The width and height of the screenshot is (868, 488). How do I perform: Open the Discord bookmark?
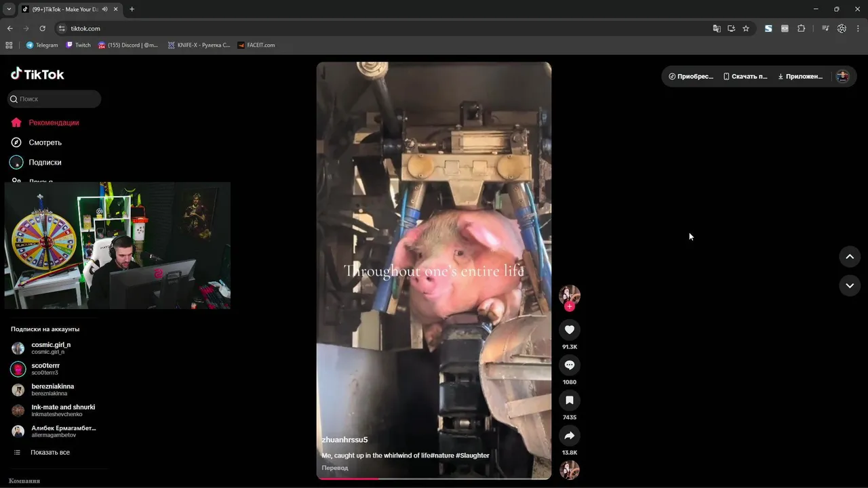click(x=128, y=45)
